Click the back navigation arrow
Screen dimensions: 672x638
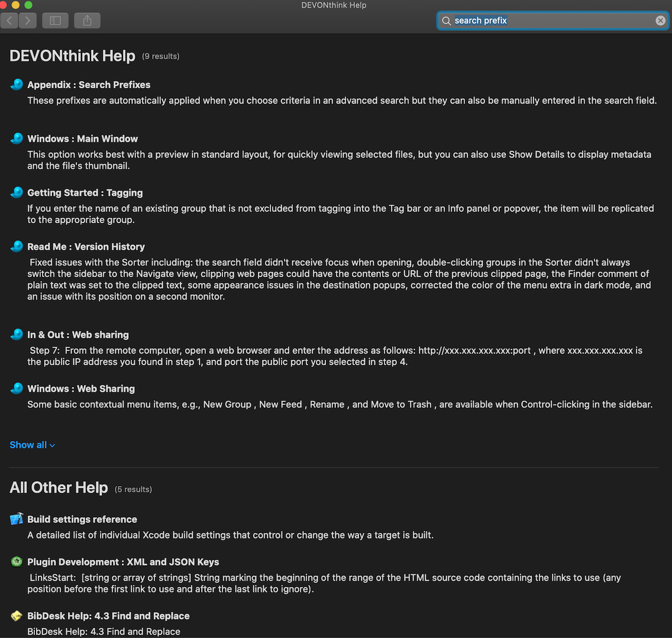click(x=9, y=21)
